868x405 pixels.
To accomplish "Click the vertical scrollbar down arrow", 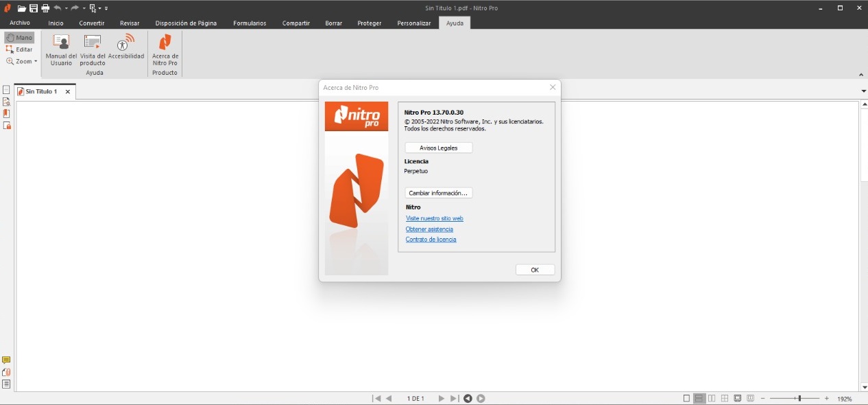I will [x=864, y=387].
